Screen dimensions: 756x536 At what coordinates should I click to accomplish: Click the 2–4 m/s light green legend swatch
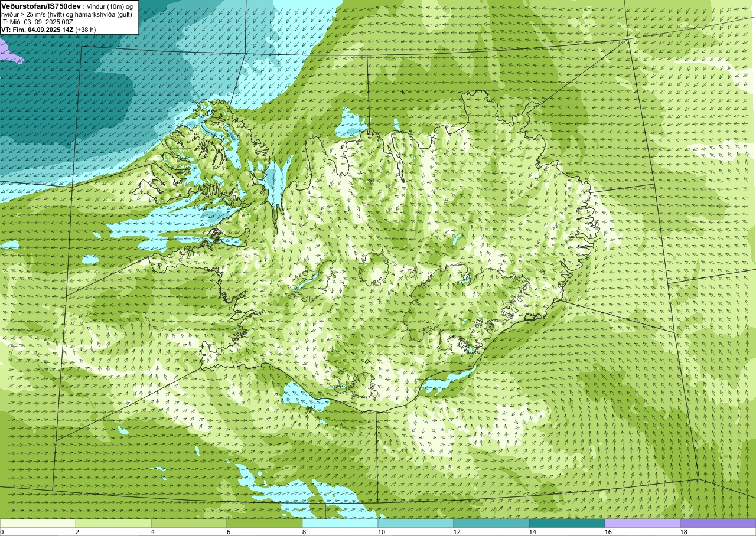point(113,523)
